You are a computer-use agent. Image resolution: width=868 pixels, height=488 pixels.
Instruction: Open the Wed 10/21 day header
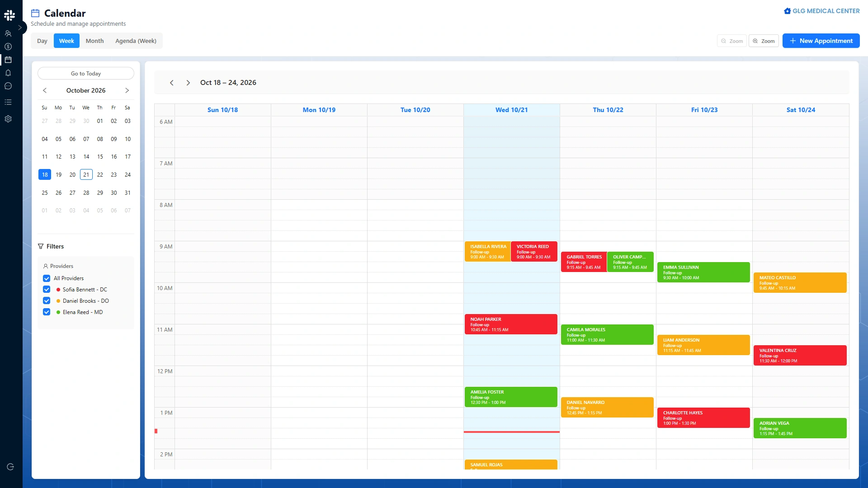511,110
